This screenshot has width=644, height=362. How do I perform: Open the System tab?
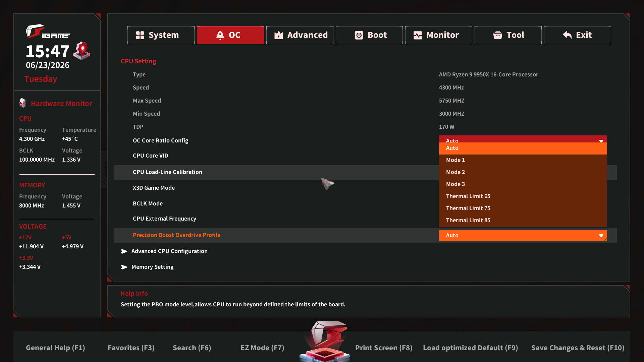[x=161, y=35]
